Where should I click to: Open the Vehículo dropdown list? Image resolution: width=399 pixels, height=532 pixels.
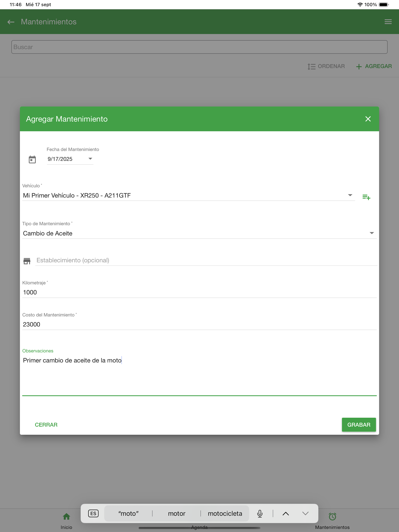point(188,195)
